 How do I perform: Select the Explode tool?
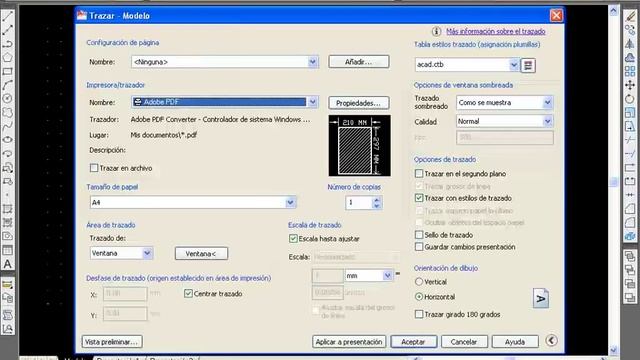(630, 236)
